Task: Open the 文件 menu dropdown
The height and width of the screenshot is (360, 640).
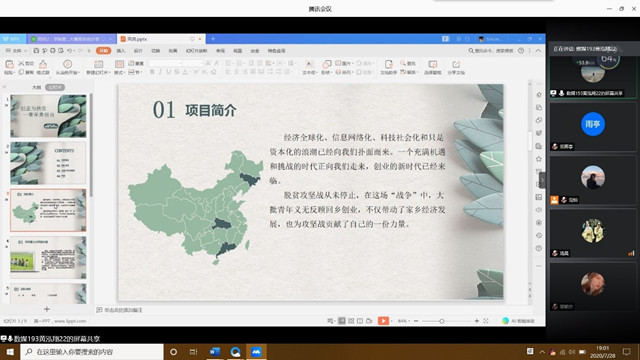Action: [16, 51]
